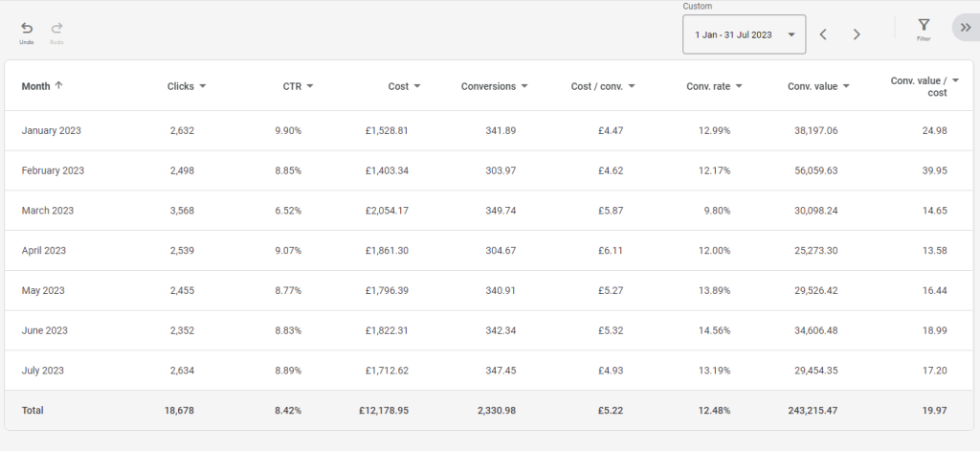Open the custom date range dropdown

tap(745, 34)
